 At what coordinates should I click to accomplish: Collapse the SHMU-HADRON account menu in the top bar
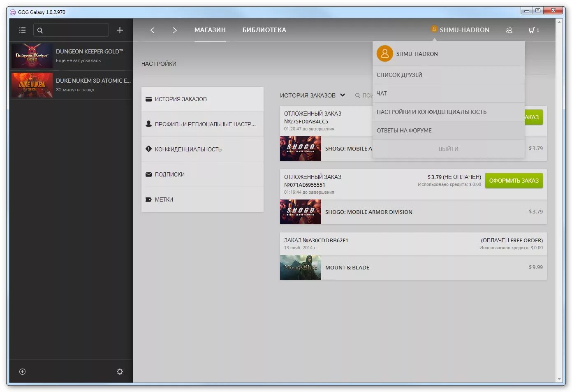pyautogui.click(x=460, y=30)
